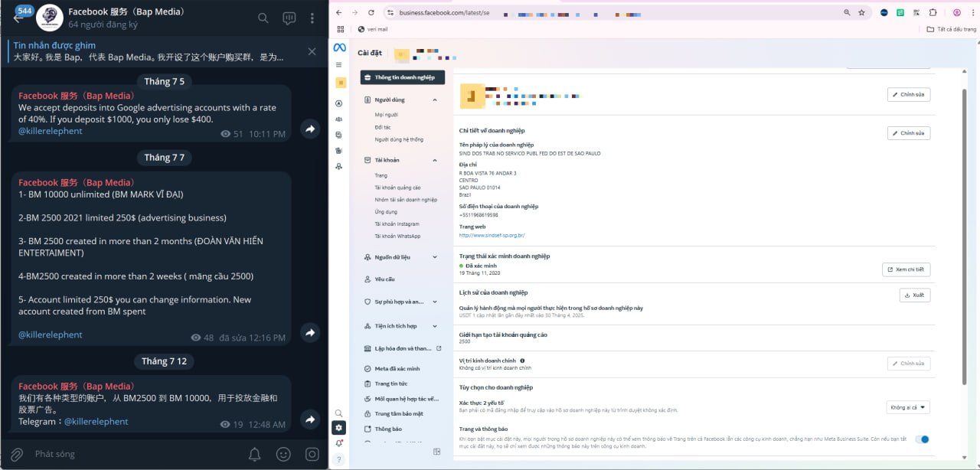Screen dimensions: 980x470
Task: Forward the Tháng 7 12 Chinese message
Action: [x=309, y=419]
